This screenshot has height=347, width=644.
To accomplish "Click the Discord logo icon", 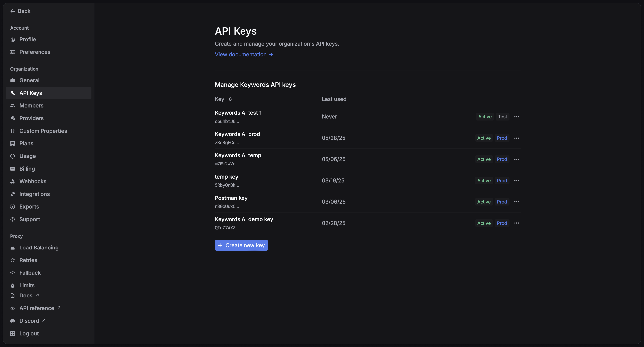I will point(12,321).
